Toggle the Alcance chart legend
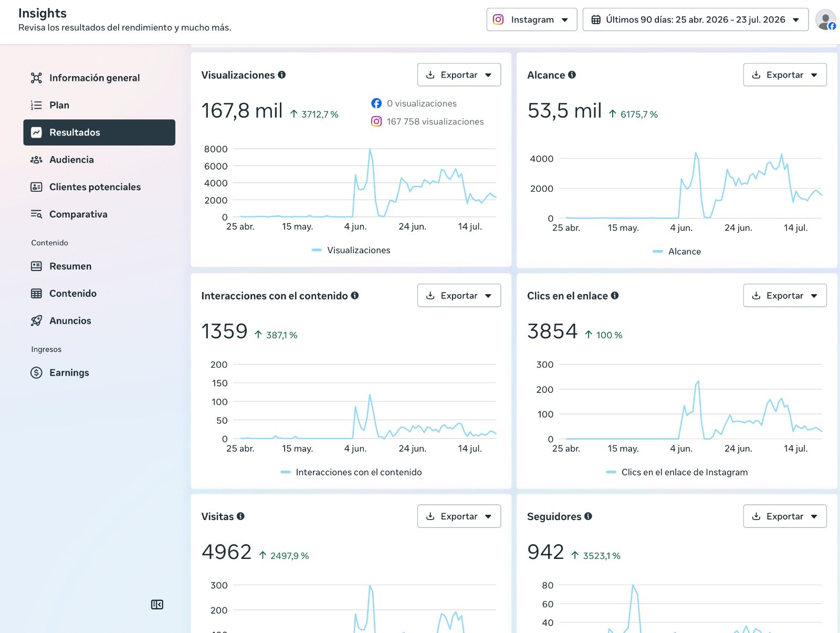 click(x=677, y=252)
